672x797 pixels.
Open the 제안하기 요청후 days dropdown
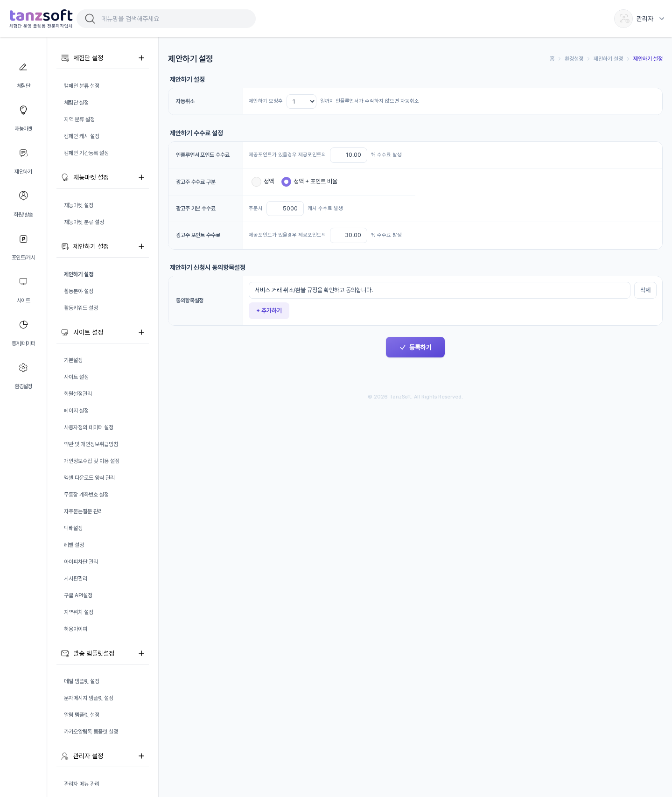(x=301, y=101)
